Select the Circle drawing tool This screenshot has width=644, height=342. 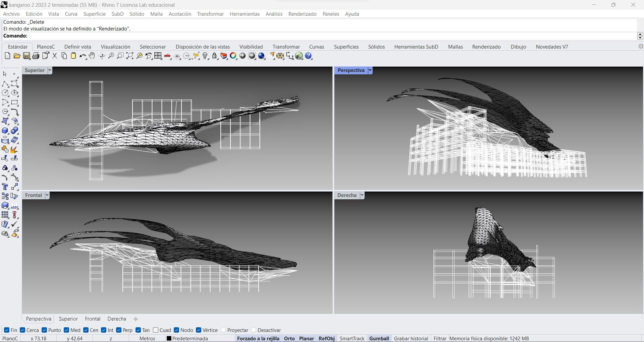[x=5, y=93]
